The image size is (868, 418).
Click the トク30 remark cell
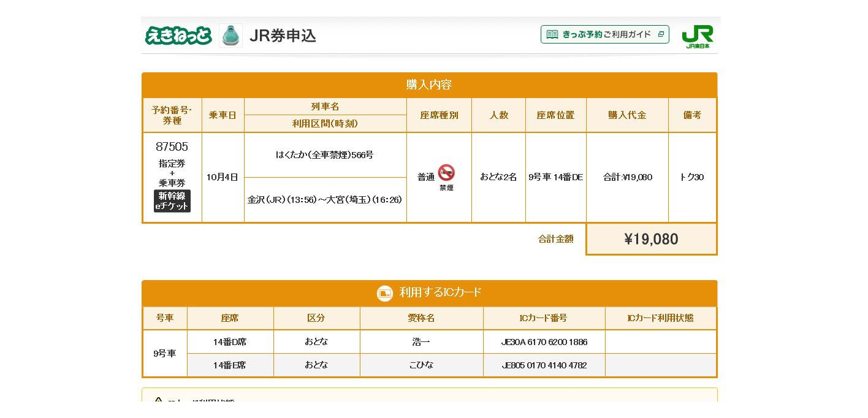[692, 177]
